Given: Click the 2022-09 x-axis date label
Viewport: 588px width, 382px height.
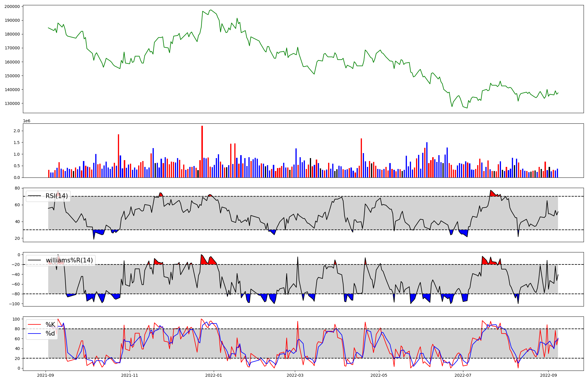Looking at the screenshot, I should (548, 375).
